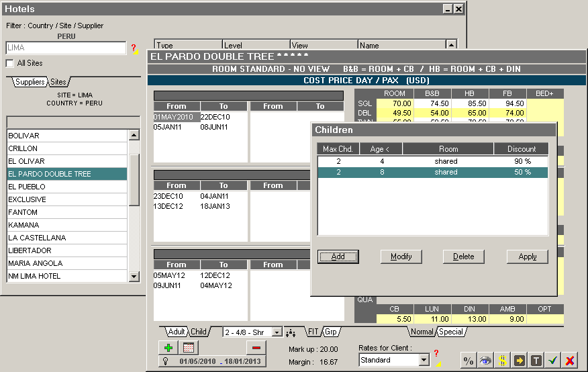Viewport: 588px width, 372px height.
Task: Open the Grp tab
Action: (331, 332)
